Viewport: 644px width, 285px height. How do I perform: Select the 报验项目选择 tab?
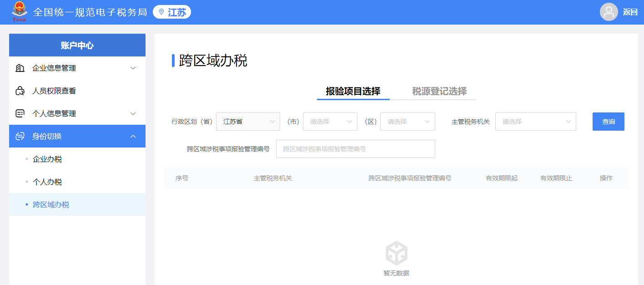click(x=353, y=91)
